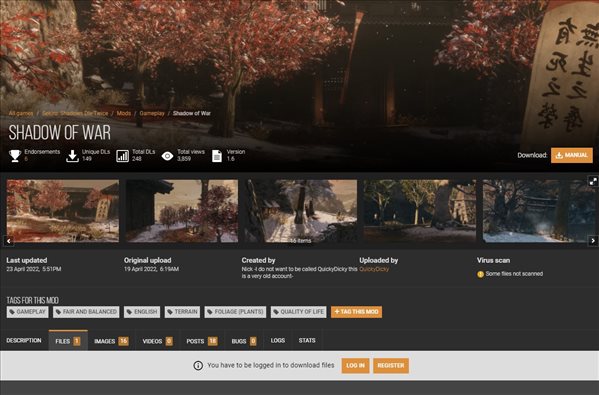Click the Version document icon

pos(217,155)
